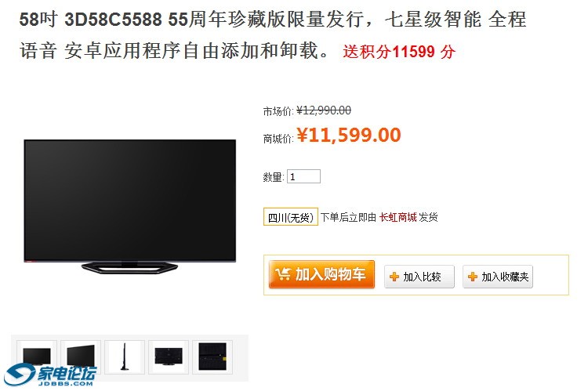This screenshot has height=391, width=588.
Task: Open the 家电论坛 watermark logo
Action: (x=50, y=374)
